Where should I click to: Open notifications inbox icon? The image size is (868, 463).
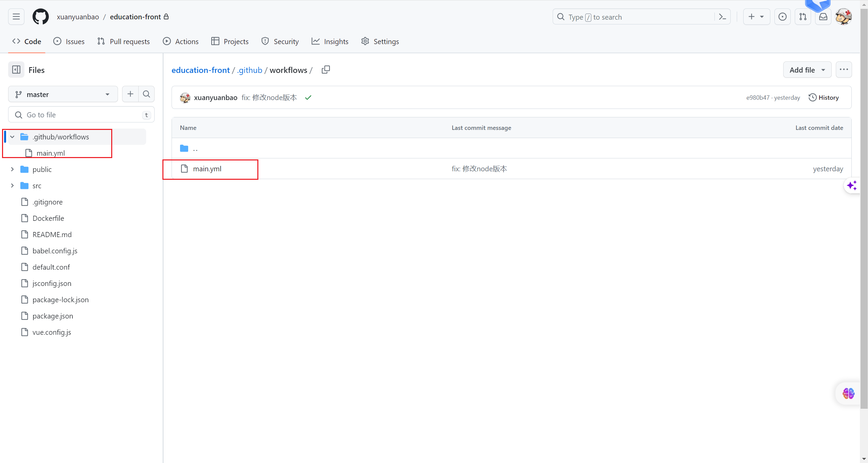[x=823, y=17]
